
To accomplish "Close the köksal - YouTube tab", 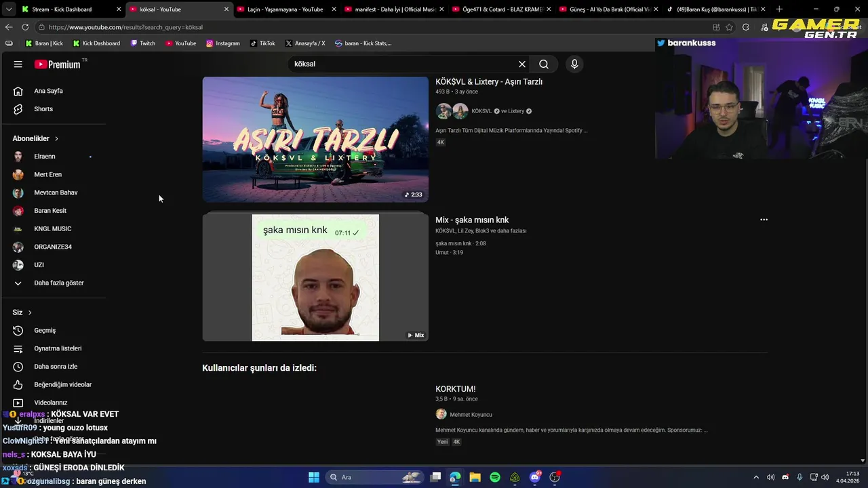I will (x=226, y=9).
